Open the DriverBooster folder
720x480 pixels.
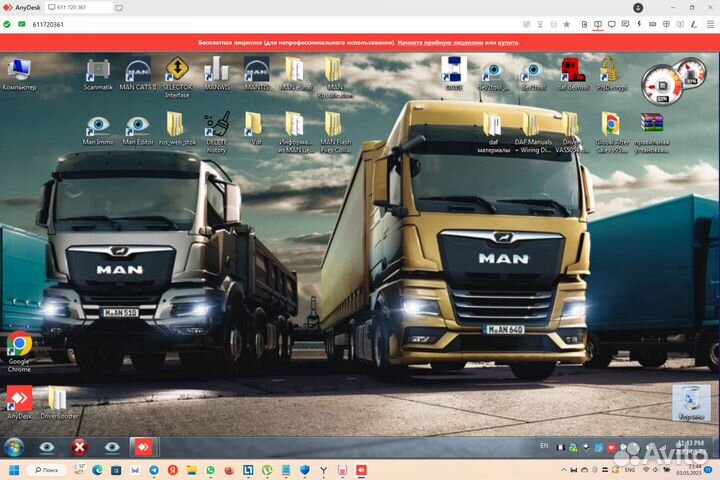click(x=58, y=402)
